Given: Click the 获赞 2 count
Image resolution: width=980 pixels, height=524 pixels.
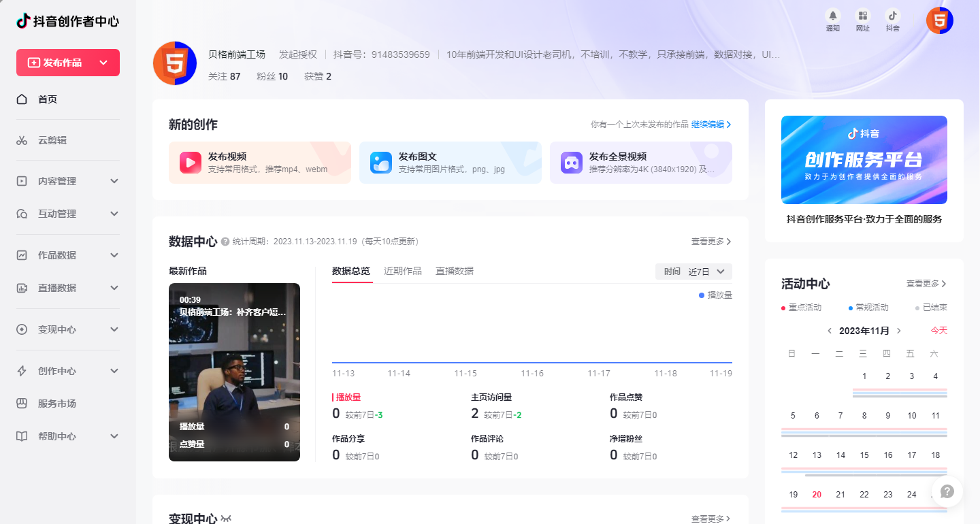Looking at the screenshot, I should (318, 76).
